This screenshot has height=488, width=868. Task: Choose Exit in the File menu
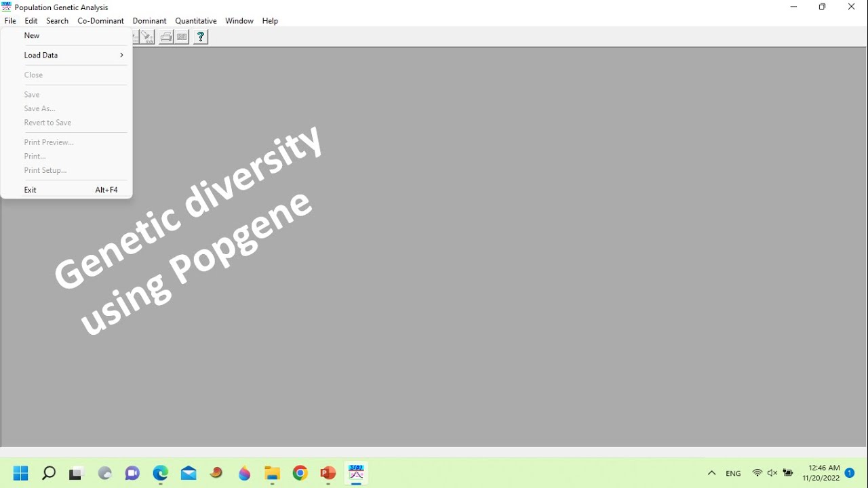click(66, 190)
